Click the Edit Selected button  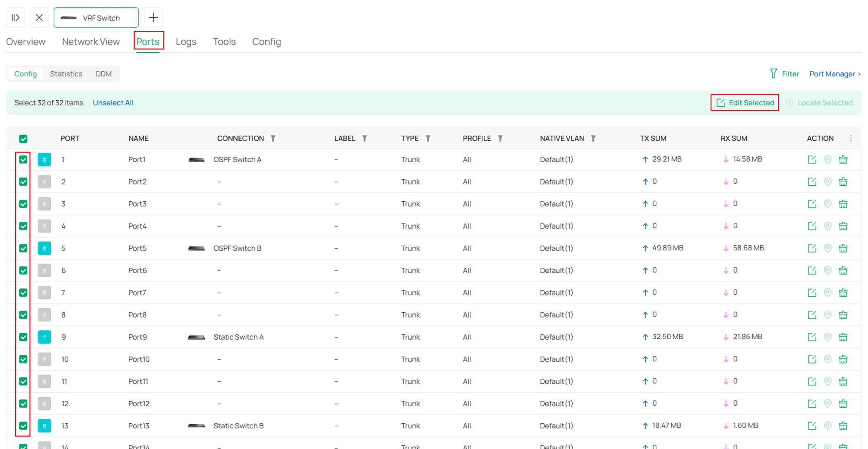tap(744, 102)
